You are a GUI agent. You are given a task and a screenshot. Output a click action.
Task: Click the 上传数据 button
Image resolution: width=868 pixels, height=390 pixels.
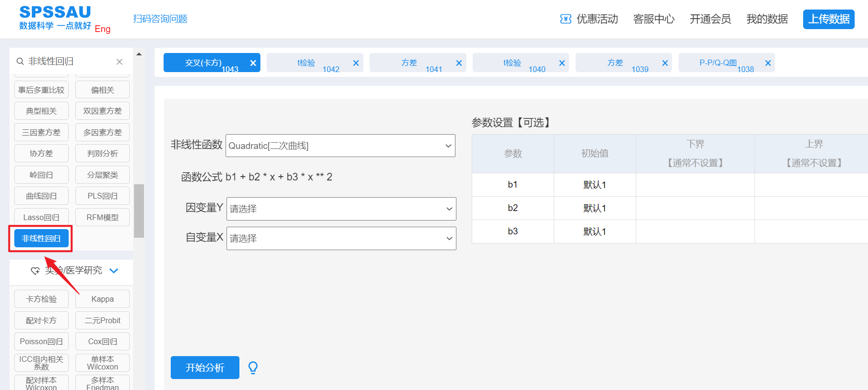pos(828,19)
